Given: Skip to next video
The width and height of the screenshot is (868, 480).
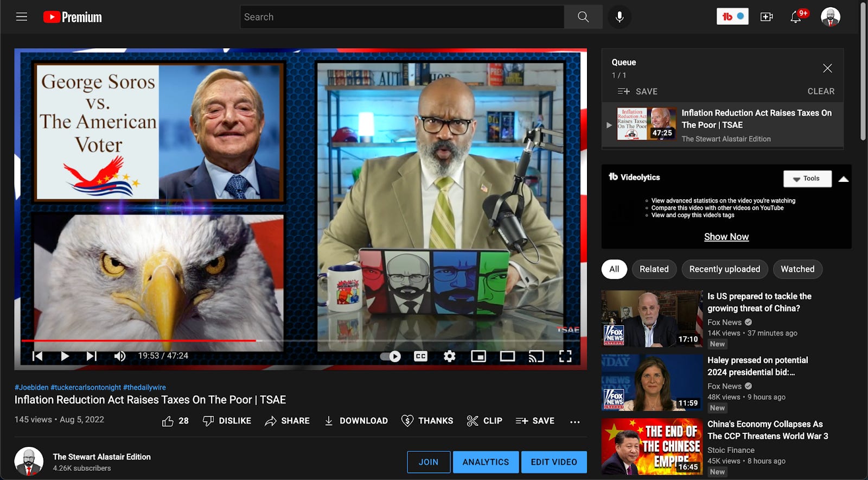Looking at the screenshot, I should pos(92,356).
